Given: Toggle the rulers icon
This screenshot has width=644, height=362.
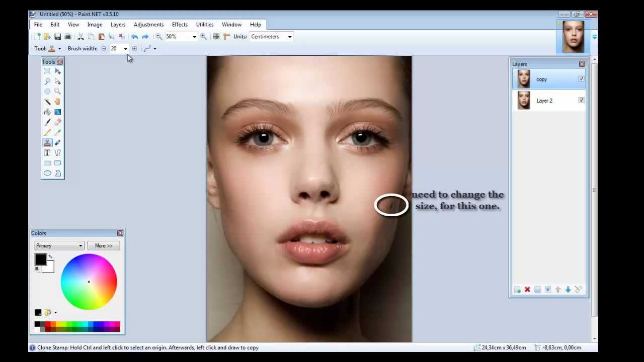Looking at the screenshot, I should 226,37.
